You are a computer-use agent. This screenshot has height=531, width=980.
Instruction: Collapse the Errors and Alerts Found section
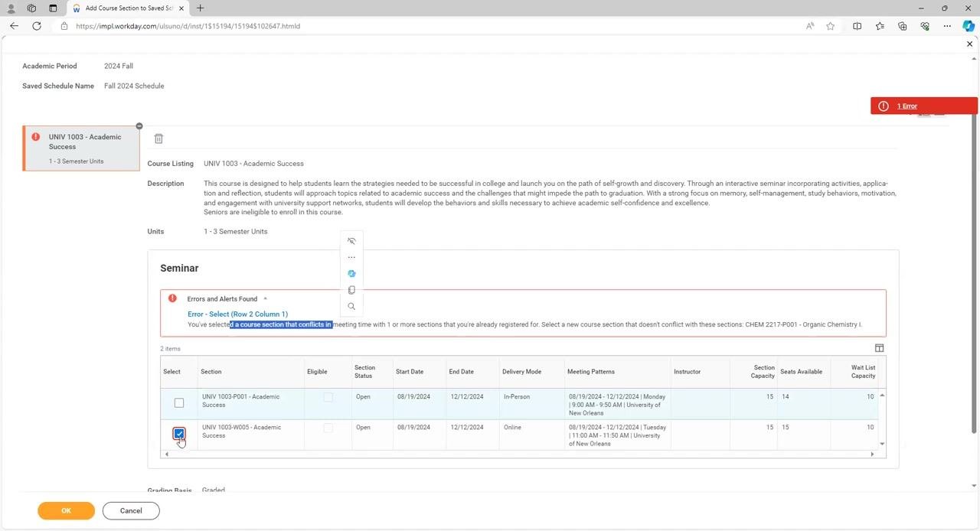click(265, 298)
